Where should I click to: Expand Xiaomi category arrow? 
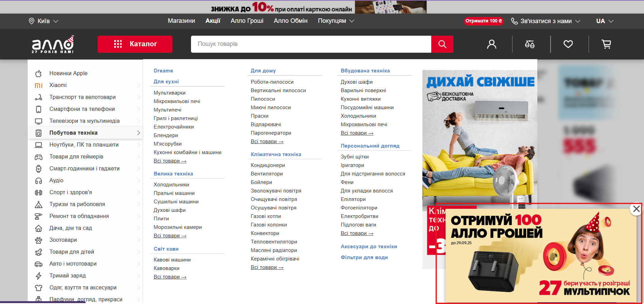(x=138, y=85)
